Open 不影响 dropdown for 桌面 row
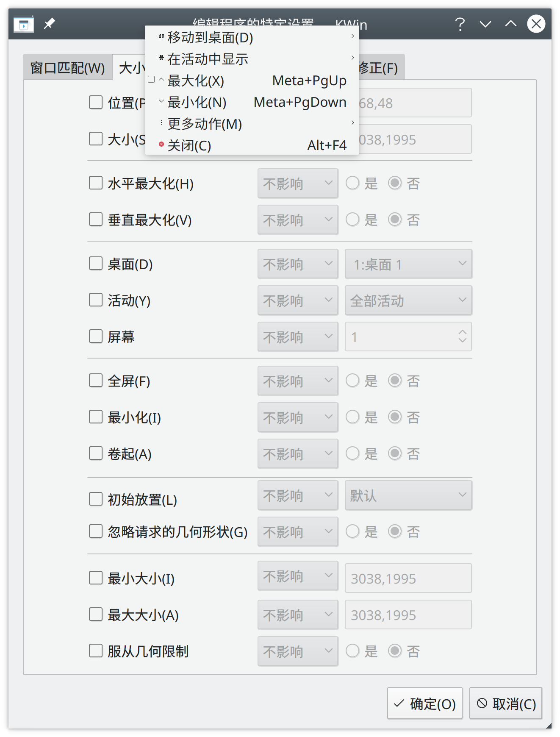 click(298, 264)
